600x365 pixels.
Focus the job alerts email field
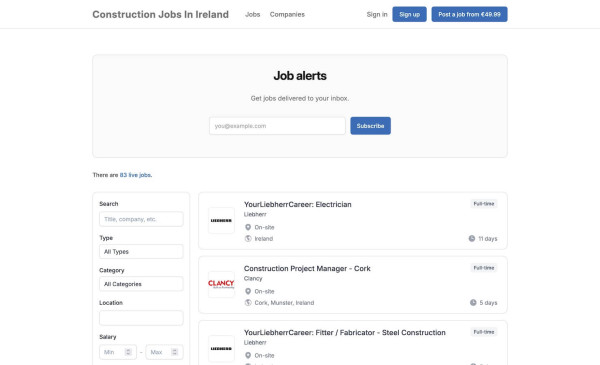[x=277, y=126]
